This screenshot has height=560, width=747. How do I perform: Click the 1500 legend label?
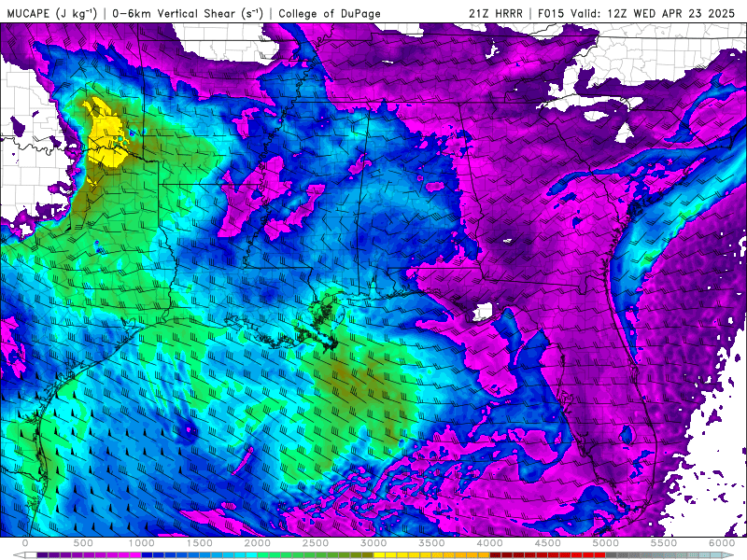point(200,543)
